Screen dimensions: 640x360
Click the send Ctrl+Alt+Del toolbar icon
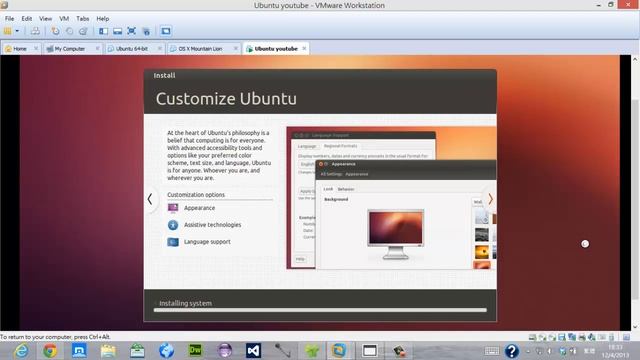click(36, 31)
